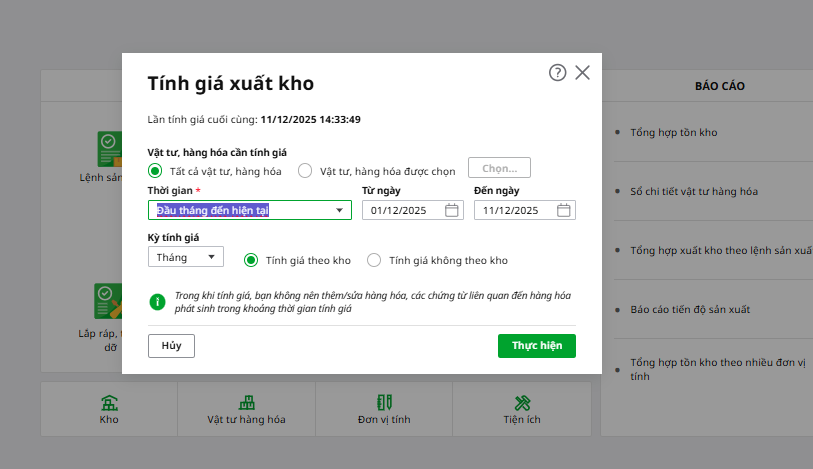Choose Tính giá không theo kho option

374,260
